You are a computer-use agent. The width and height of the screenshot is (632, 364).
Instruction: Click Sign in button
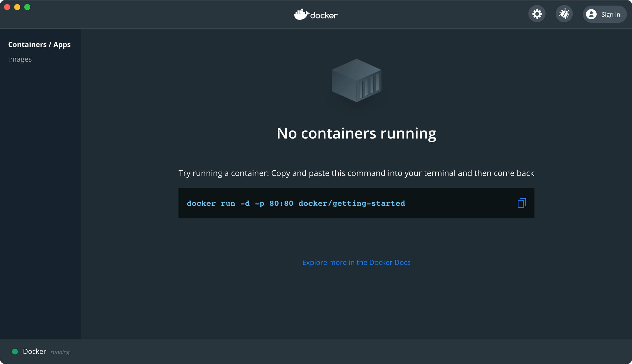click(604, 14)
